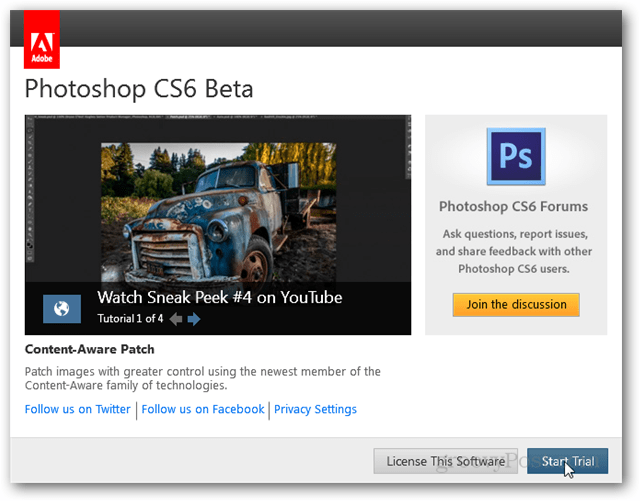The width and height of the screenshot is (640, 501).
Task: Click the Content-Aware Patch heading
Action: (x=90, y=350)
